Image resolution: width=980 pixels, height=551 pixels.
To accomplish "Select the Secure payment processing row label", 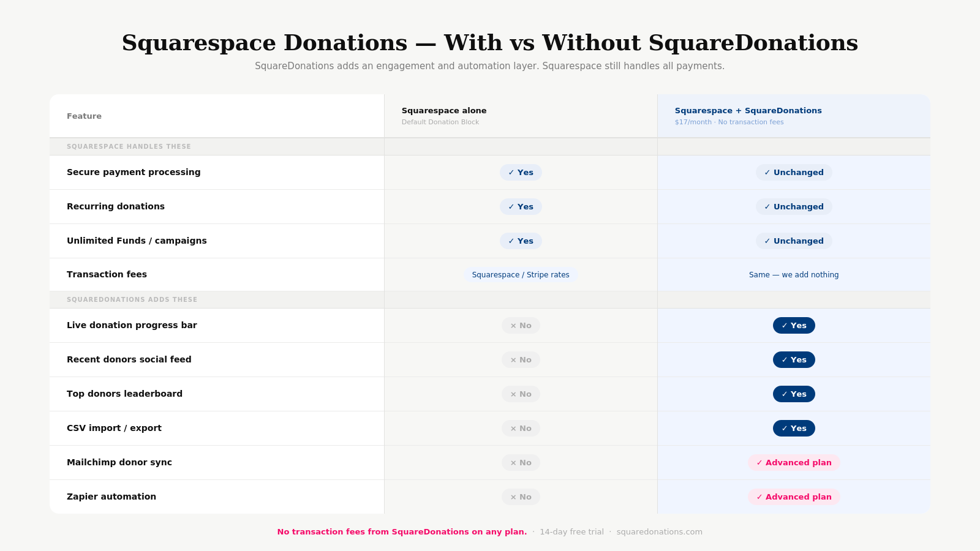I will 134,172.
